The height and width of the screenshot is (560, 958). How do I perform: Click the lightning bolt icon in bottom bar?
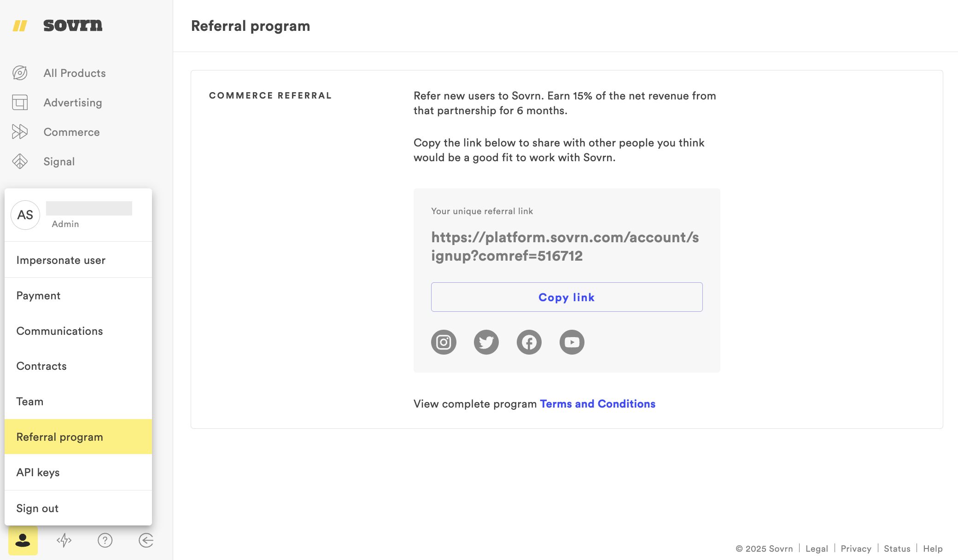pos(64,540)
